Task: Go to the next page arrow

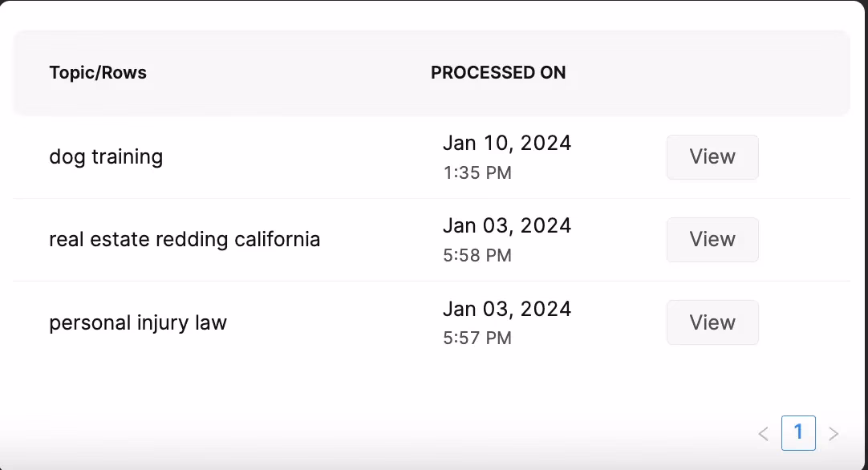Action: tap(834, 434)
